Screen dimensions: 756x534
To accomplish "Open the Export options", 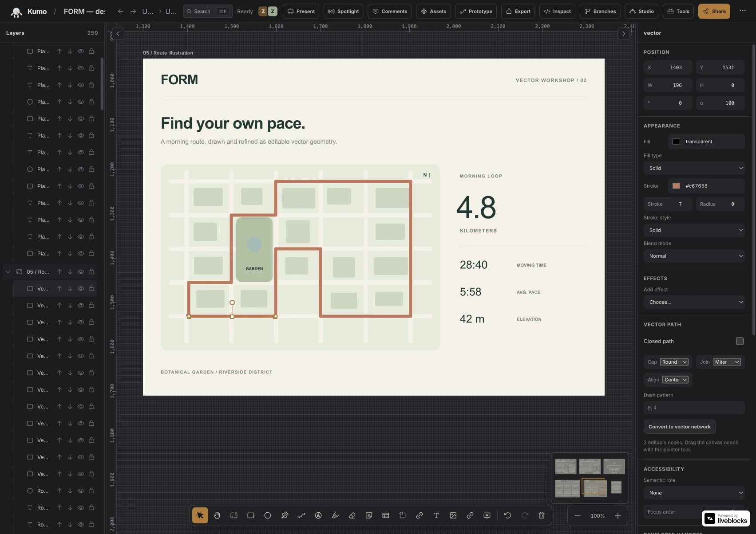I will point(518,11).
